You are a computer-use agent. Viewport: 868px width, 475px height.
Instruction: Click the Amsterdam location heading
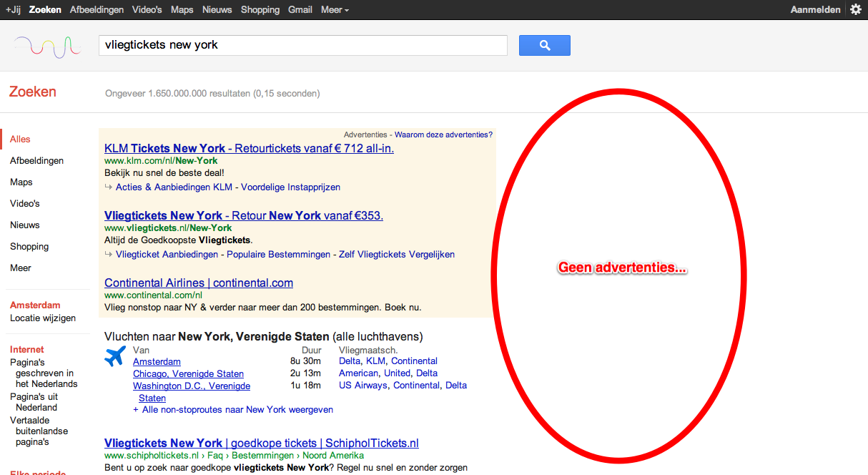click(x=35, y=305)
